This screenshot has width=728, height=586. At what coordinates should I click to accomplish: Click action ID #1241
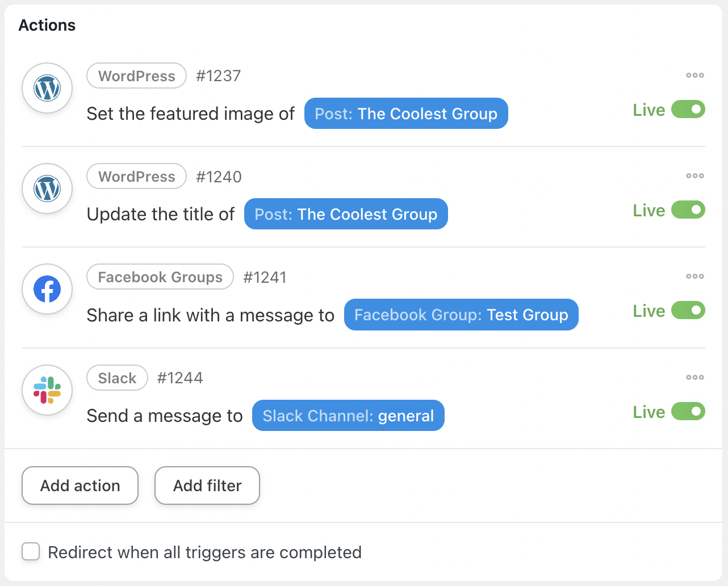click(265, 277)
